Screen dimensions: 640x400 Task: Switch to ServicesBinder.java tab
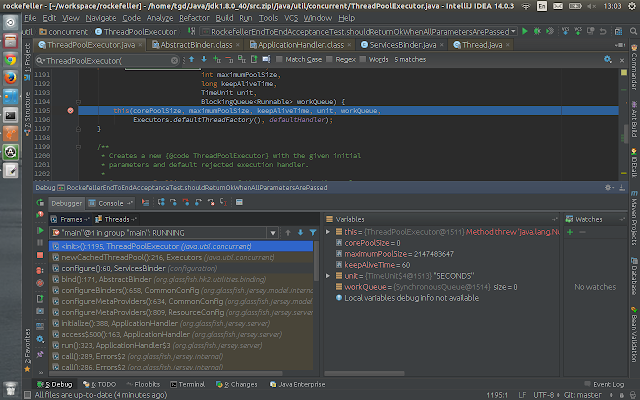(403, 45)
